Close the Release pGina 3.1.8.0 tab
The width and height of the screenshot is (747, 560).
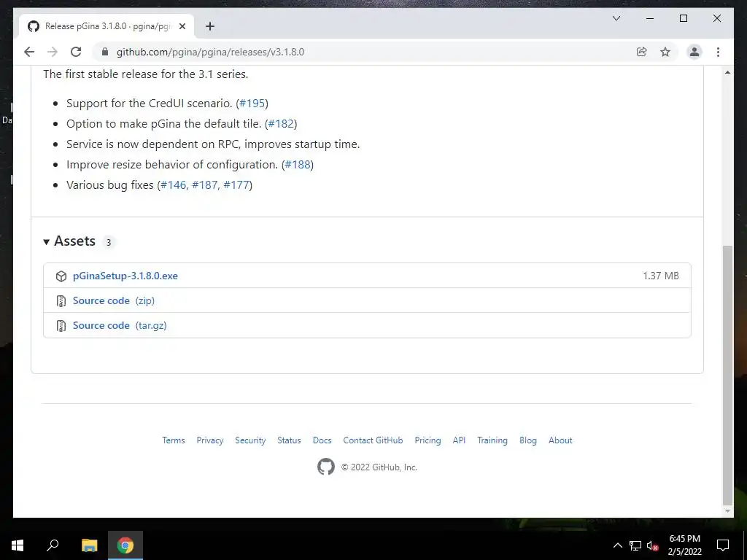click(182, 27)
